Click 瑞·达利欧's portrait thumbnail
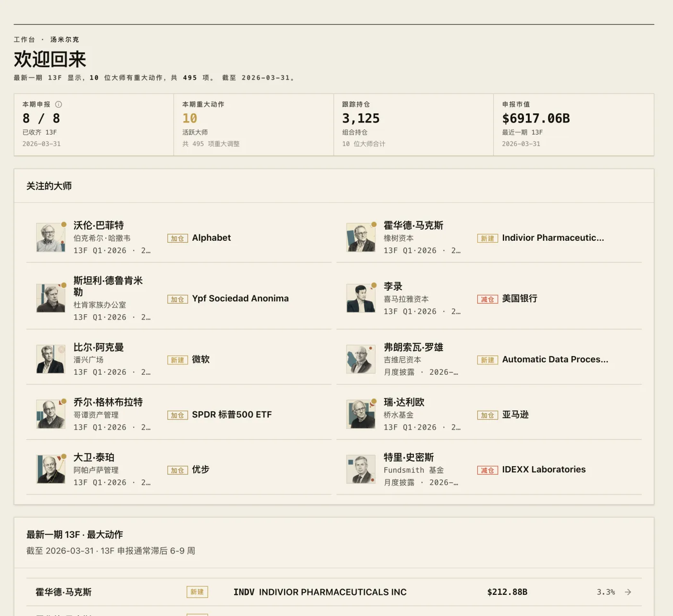 click(361, 414)
